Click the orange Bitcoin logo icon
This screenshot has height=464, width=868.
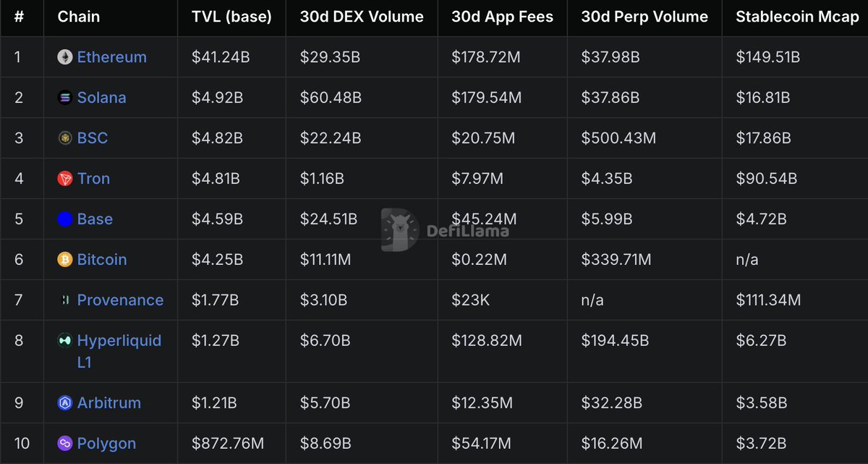pyautogui.click(x=65, y=260)
